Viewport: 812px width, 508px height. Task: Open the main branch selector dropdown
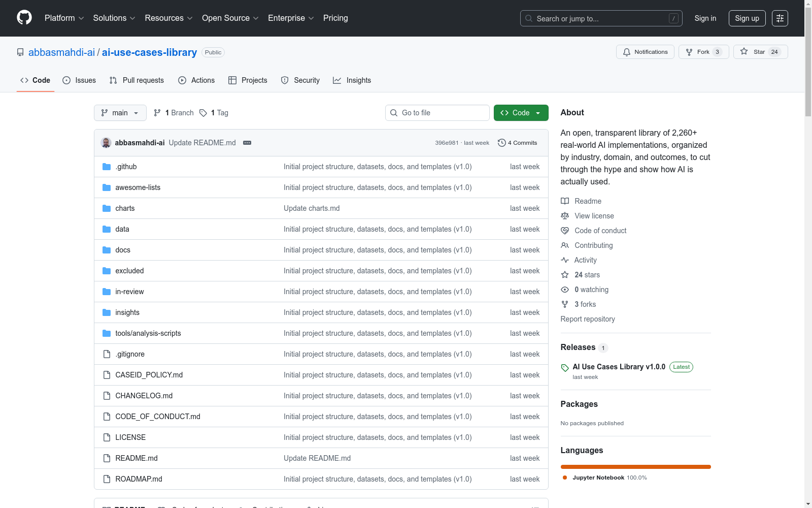tap(120, 113)
